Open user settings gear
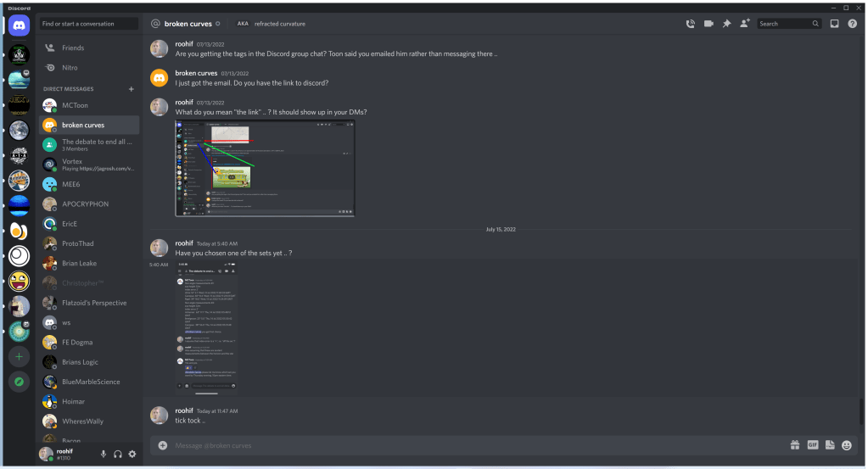 [132, 454]
